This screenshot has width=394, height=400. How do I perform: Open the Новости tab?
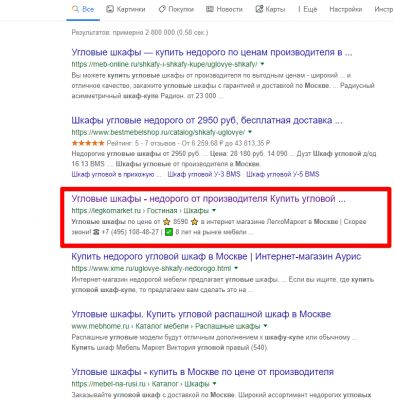(x=224, y=9)
